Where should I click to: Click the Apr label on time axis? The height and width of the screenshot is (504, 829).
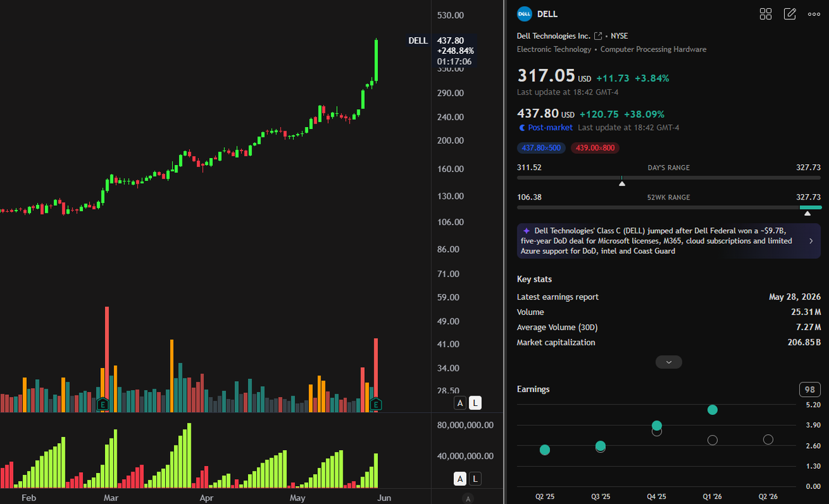(x=206, y=497)
